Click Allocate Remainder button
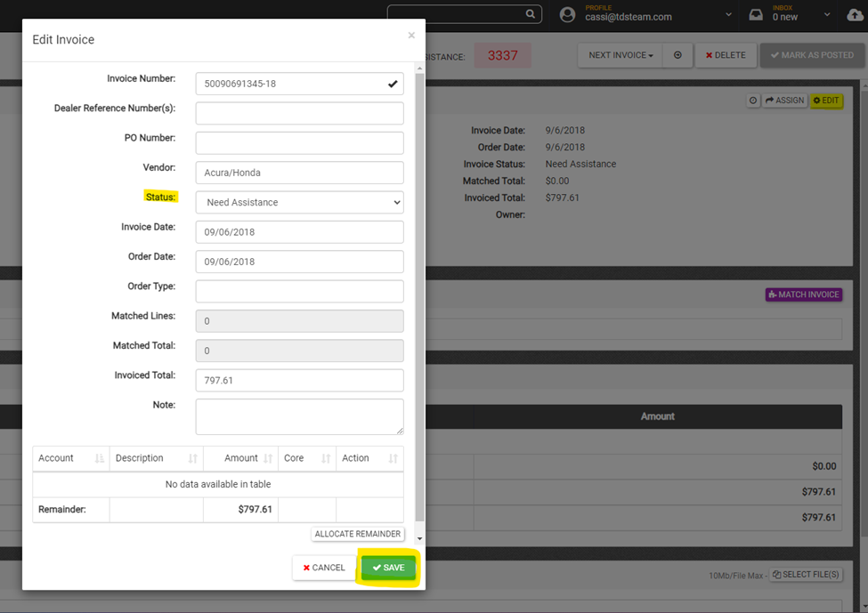 (358, 534)
